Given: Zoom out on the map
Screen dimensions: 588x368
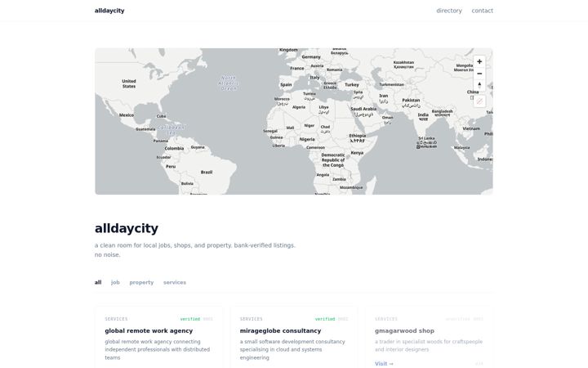Looking at the screenshot, I should [x=479, y=74].
